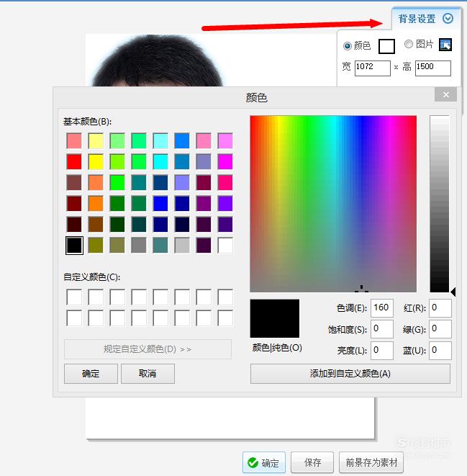This screenshot has width=467, height=476.
Task: Select the magenta basic color swatch
Action: [225, 161]
